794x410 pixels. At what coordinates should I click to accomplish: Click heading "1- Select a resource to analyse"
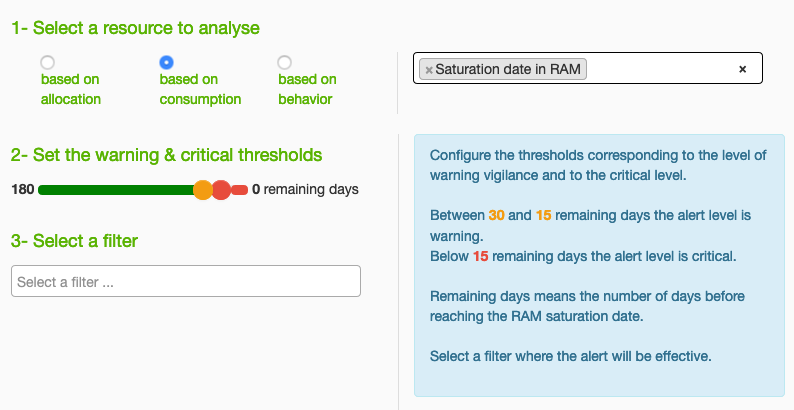point(135,28)
